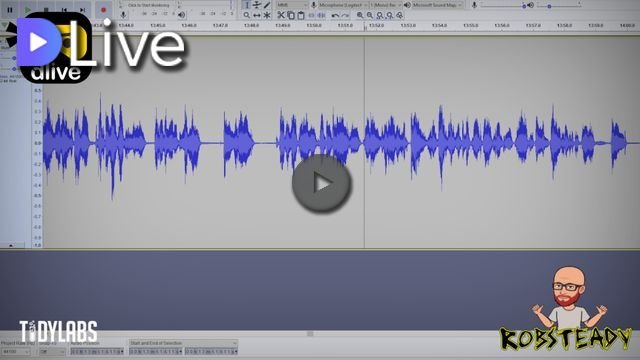Click the Trim audio icon

pyautogui.click(x=311, y=15)
